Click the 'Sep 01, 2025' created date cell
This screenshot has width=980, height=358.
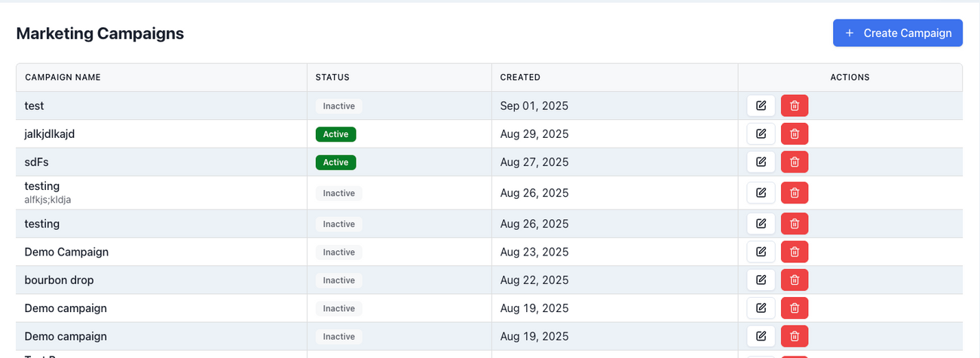click(534, 106)
